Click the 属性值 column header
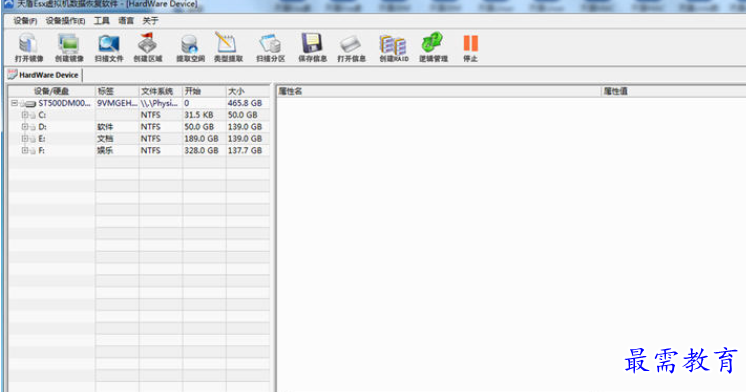 pyautogui.click(x=674, y=91)
